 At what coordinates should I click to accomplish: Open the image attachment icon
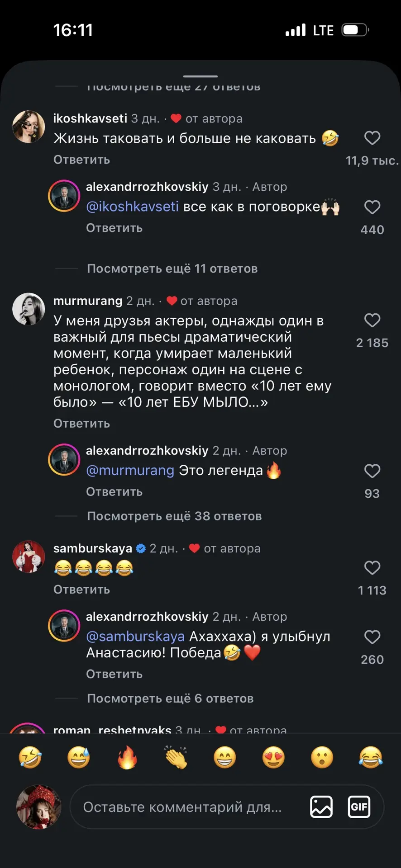(321, 807)
